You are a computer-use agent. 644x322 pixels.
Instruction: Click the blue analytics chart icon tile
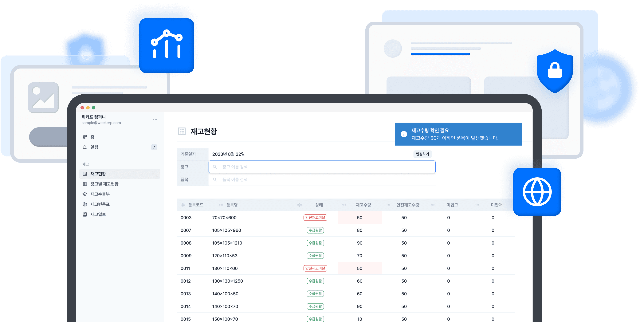167,45
